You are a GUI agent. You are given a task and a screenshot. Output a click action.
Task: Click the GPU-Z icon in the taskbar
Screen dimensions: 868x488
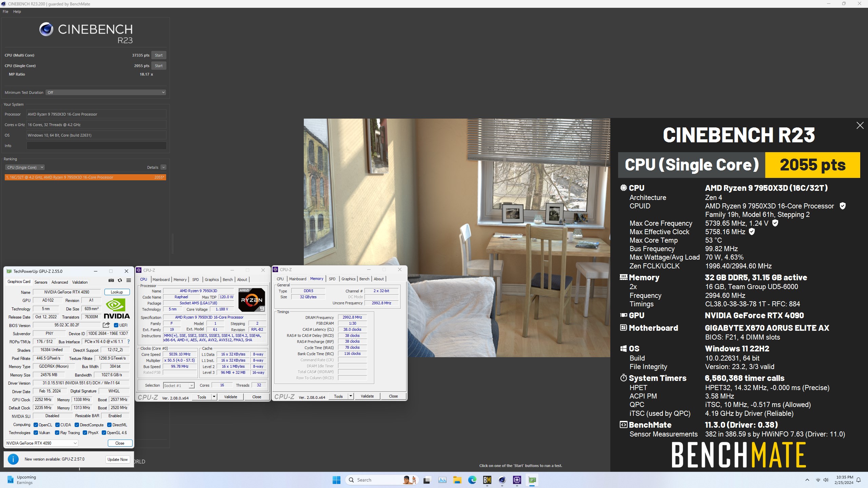click(532, 480)
